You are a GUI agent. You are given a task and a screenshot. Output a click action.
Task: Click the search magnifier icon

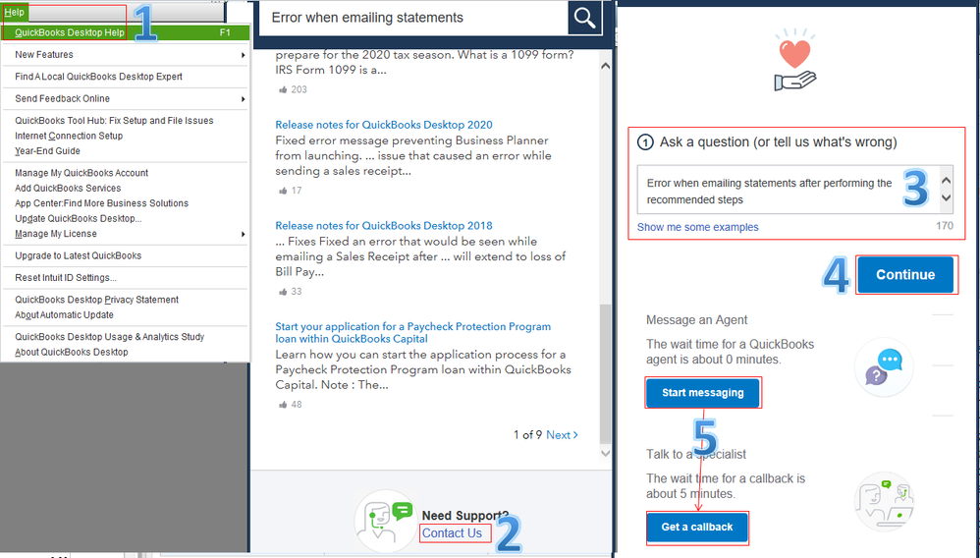pos(584,18)
